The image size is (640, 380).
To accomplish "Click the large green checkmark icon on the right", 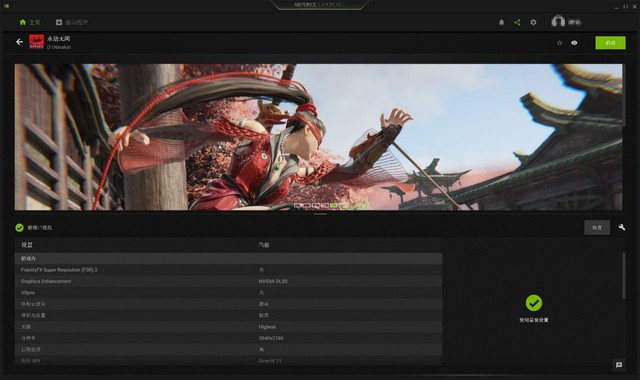I will click(533, 303).
